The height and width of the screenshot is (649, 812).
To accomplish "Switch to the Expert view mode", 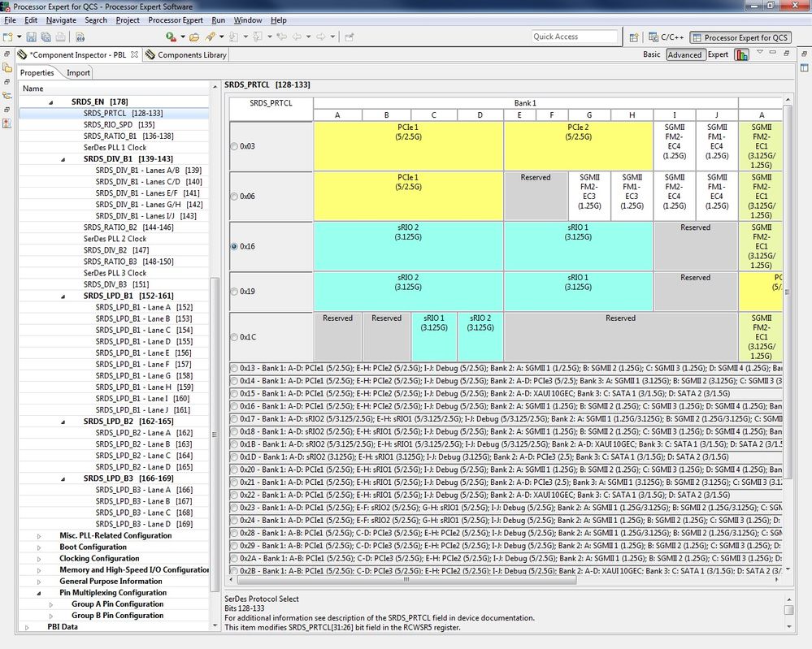I will [x=718, y=54].
